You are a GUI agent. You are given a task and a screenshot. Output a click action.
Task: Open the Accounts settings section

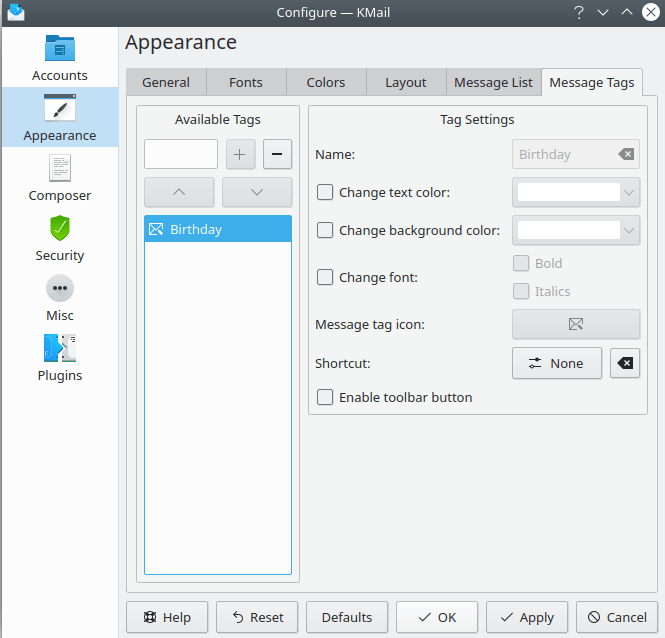[60, 58]
